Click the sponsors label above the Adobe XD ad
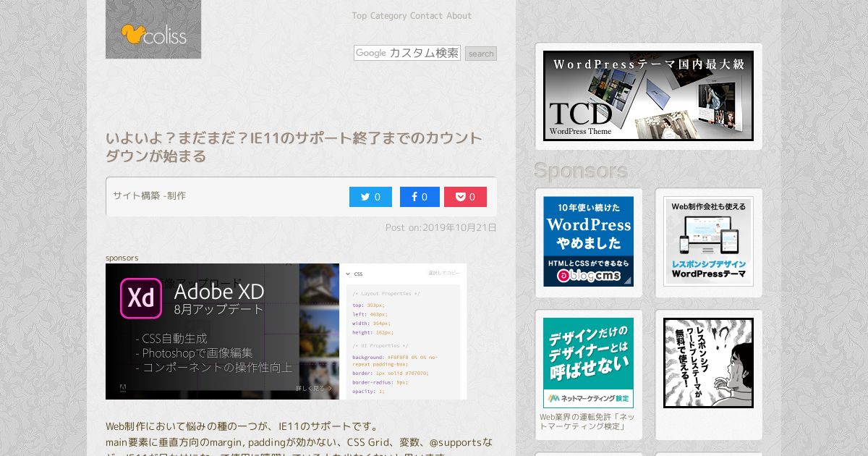 122,258
